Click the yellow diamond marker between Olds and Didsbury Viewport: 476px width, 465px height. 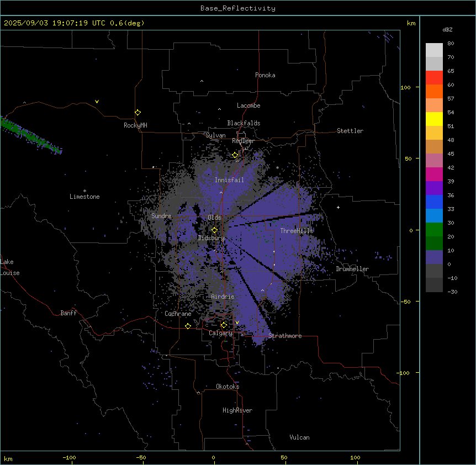click(214, 230)
